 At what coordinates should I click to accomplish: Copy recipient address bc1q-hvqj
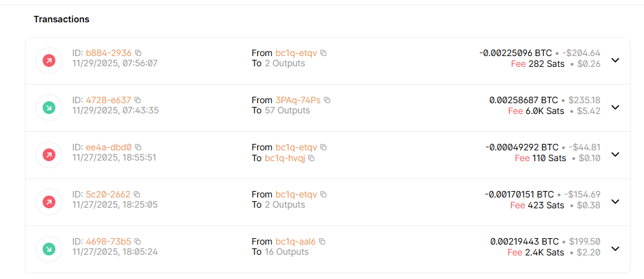pos(311,158)
